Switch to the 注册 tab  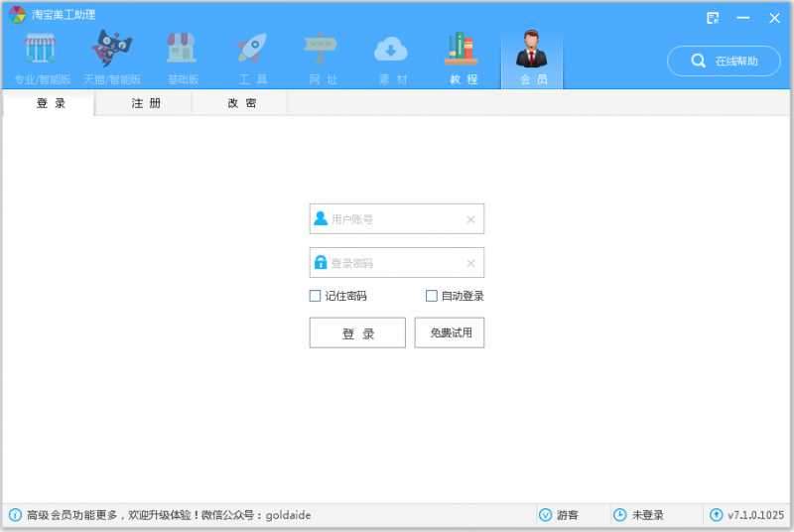pyautogui.click(x=143, y=103)
